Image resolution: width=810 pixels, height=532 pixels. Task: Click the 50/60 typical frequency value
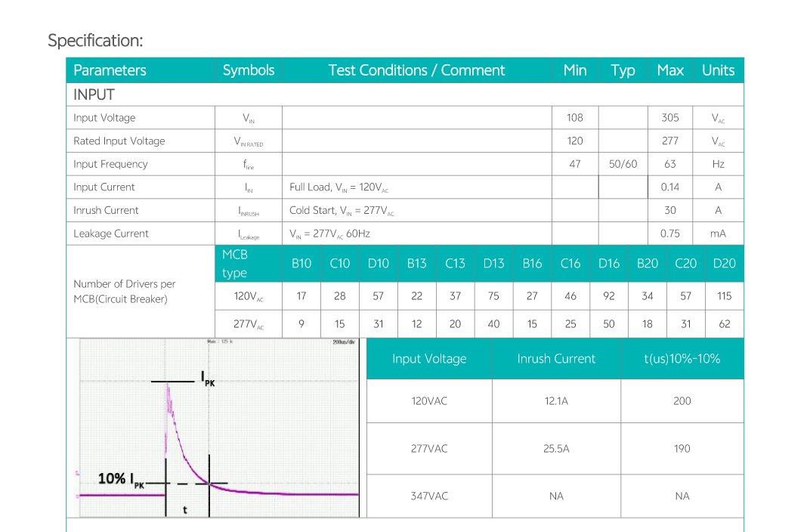pos(623,164)
